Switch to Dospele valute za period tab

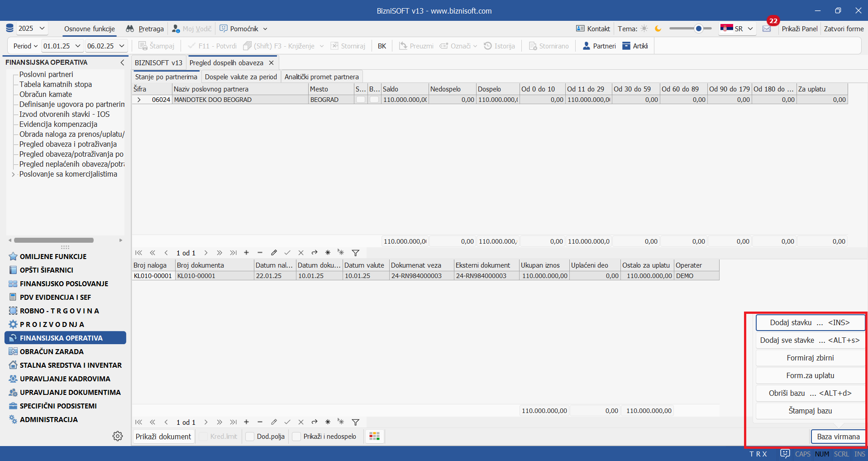pyautogui.click(x=241, y=77)
